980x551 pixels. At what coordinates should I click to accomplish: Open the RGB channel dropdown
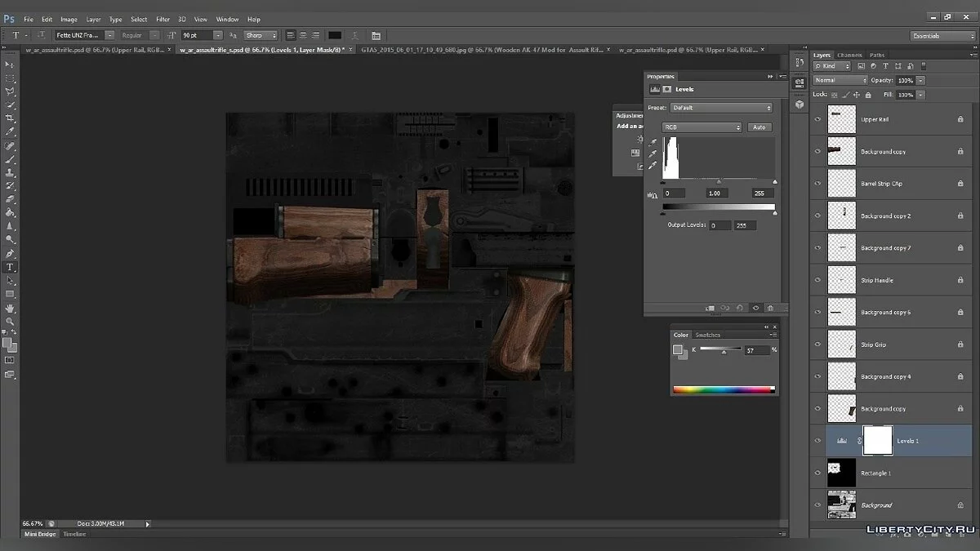click(702, 127)
